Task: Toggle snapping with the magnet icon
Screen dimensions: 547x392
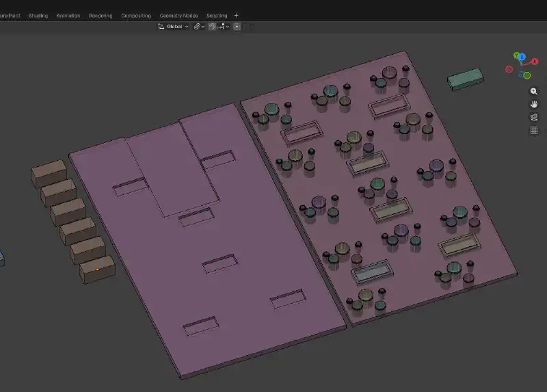Action: pyautogui.click(x=212, y=27)
